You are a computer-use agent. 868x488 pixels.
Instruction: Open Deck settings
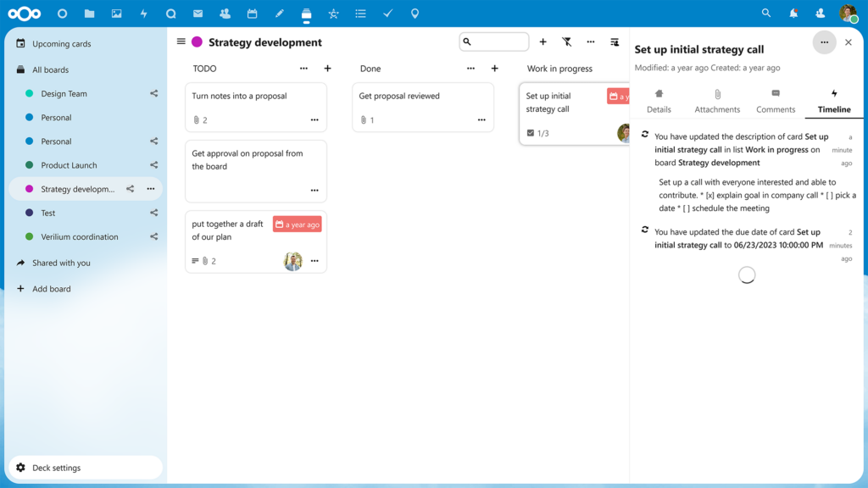click(56, 468)
